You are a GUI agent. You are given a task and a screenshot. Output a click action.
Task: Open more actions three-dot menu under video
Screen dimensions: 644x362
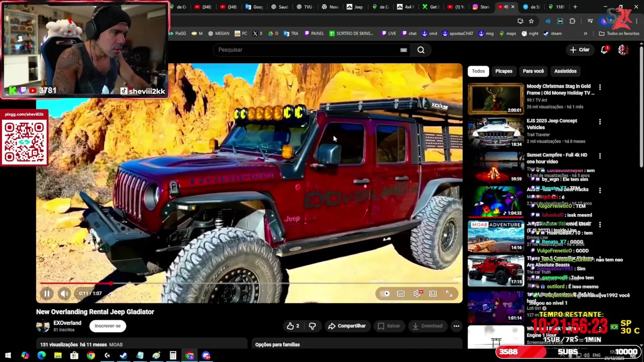coord(456,326)
